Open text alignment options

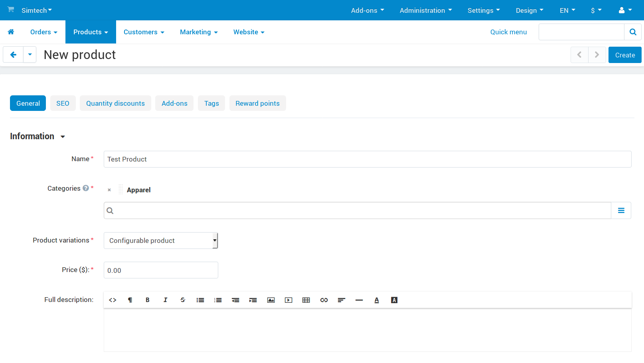342,300
